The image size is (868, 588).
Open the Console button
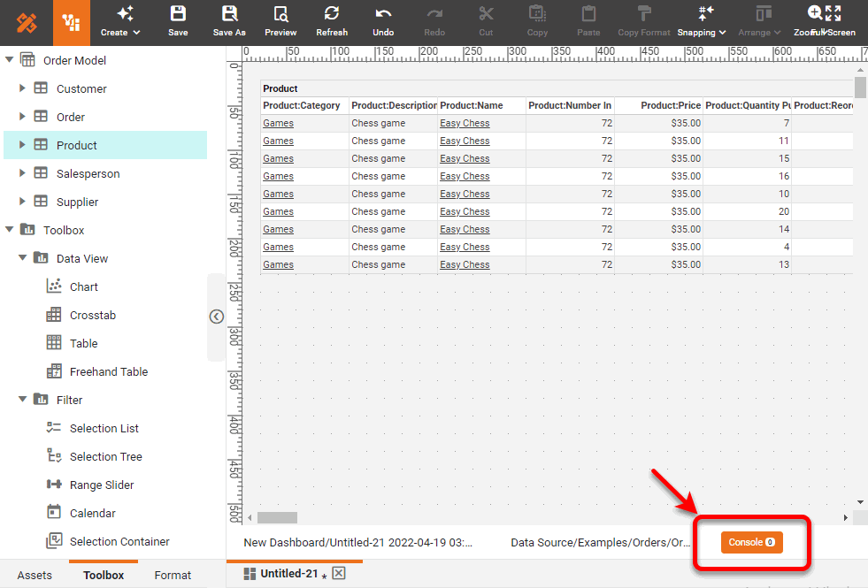(751, 542)
